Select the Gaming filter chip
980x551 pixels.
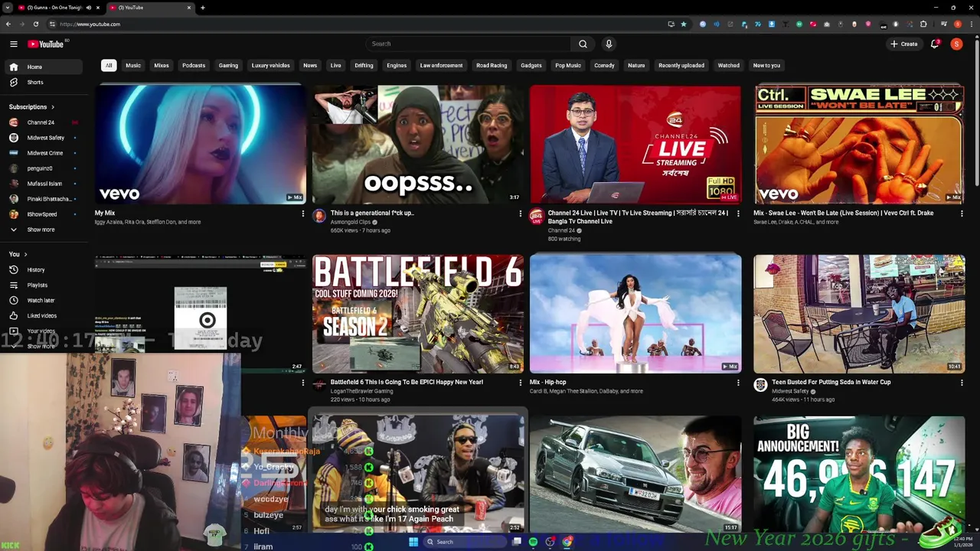click(228, 66)
